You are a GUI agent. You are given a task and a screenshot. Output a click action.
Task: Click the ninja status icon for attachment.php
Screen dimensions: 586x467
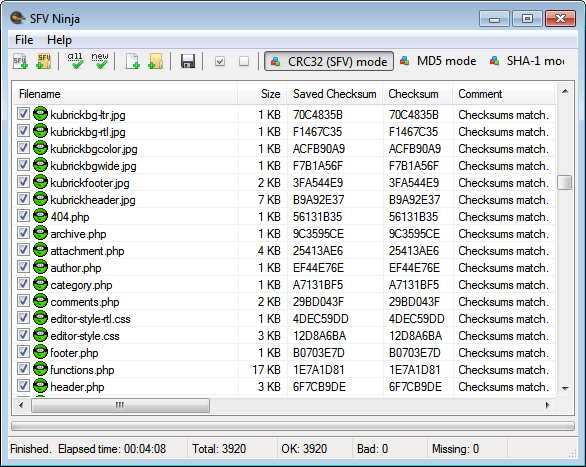[40, 250]
